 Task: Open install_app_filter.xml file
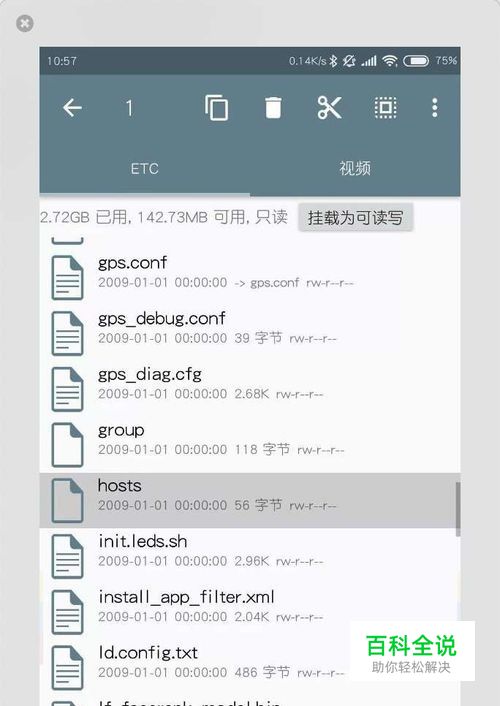pyautogui.click(x=250, y=611)
